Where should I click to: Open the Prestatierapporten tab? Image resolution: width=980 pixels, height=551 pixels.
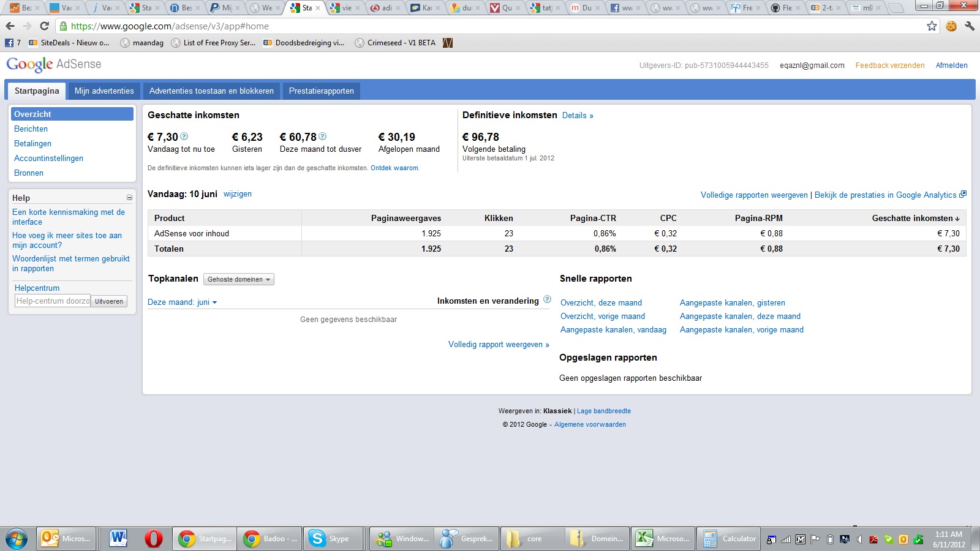tap(322, 91)
